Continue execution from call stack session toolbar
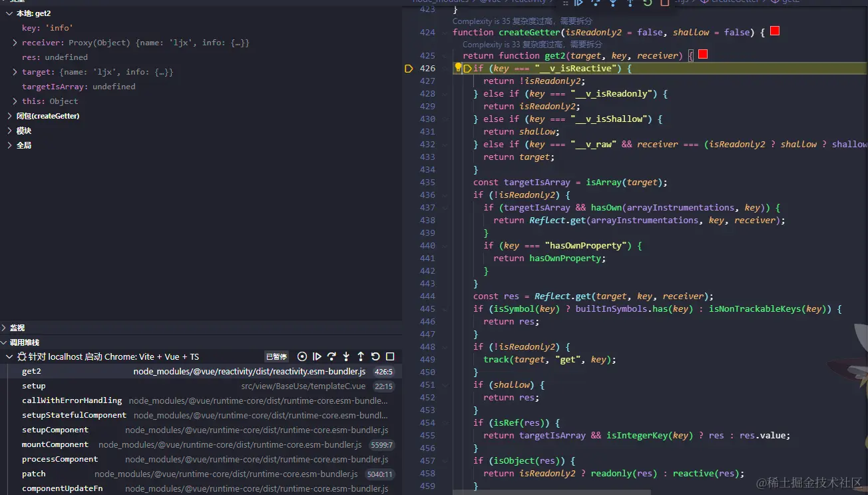Screen dimensions: 868x495 click(317, 356)
